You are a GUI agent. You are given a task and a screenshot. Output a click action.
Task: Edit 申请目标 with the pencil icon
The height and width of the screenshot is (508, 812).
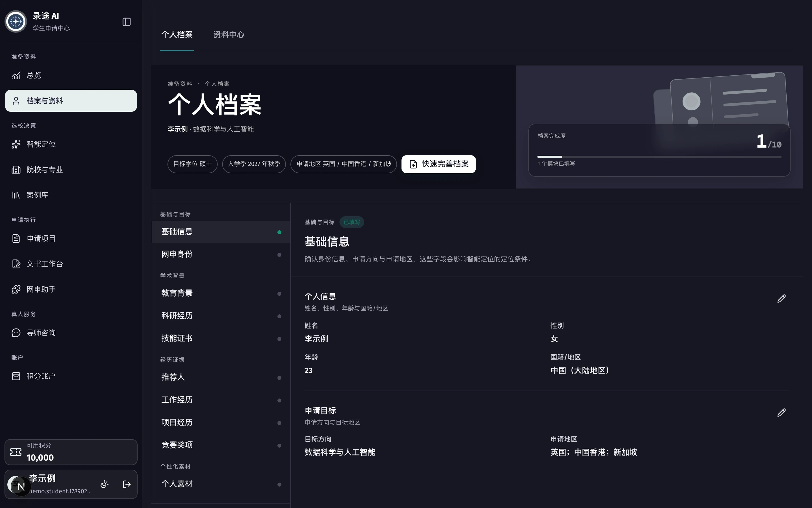pos(782,412)
